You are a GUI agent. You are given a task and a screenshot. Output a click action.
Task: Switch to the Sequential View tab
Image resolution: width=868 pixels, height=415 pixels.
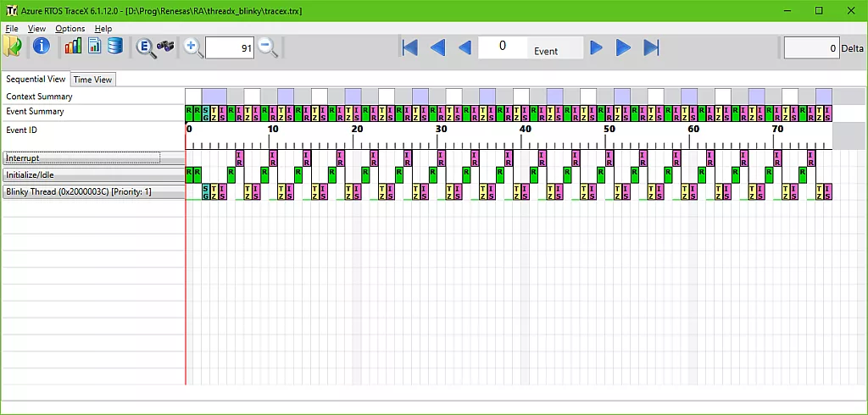tap(36, 79)
